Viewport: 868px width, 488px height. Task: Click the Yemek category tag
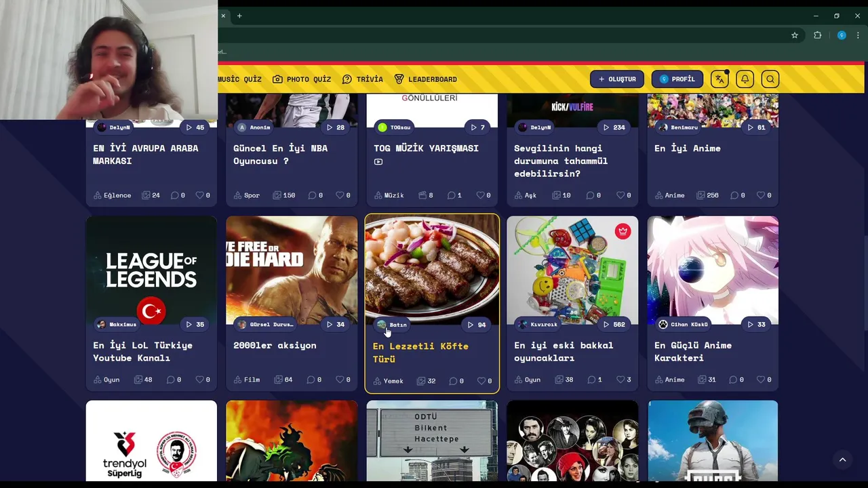[x=389, y=381]
